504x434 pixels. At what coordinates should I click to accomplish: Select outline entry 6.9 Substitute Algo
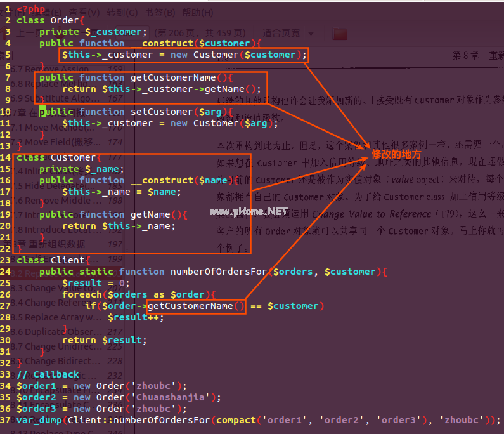[57, 98]
